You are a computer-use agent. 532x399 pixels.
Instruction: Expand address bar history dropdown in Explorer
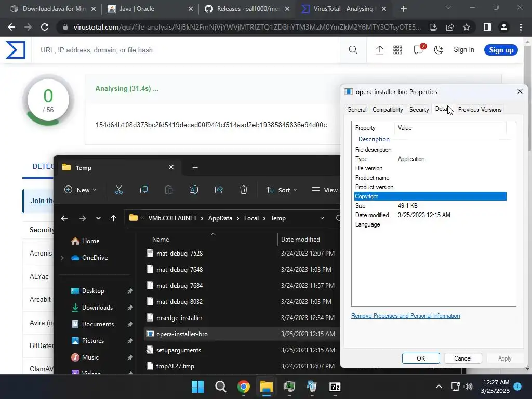click(x=322, y=218)
